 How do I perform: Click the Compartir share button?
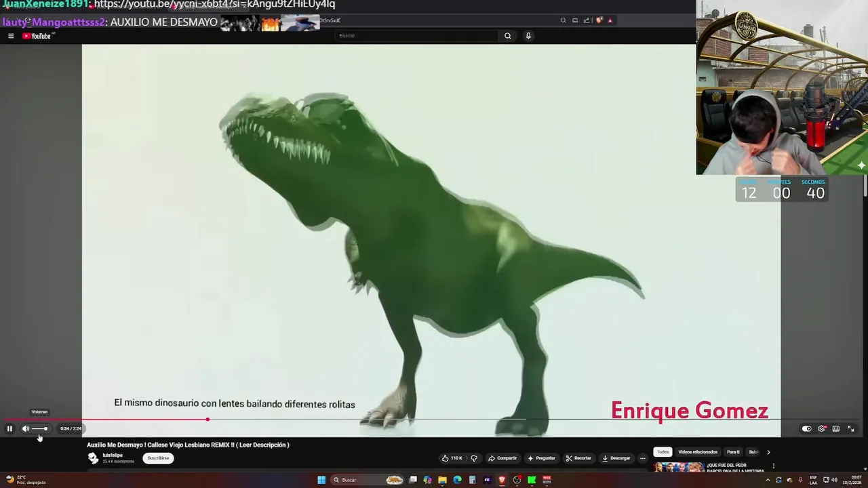(502, 458)
